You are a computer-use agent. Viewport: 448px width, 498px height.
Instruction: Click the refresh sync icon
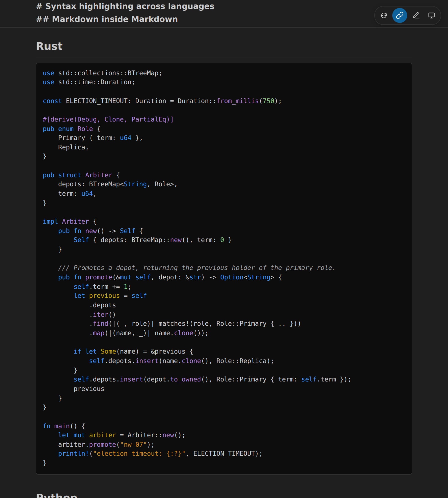tap(384, 15)
